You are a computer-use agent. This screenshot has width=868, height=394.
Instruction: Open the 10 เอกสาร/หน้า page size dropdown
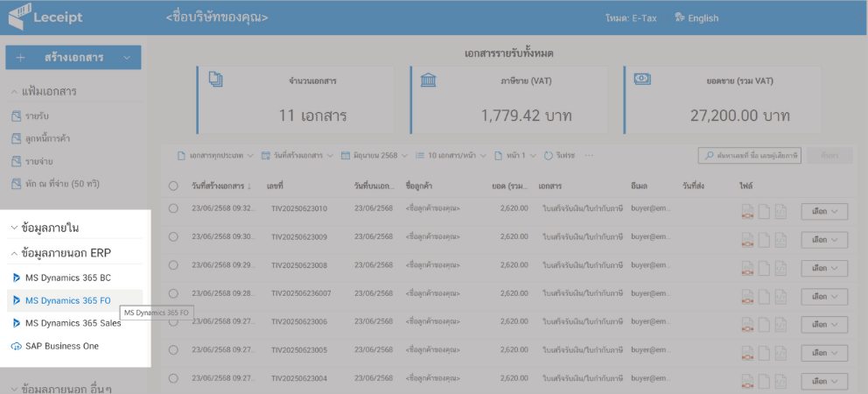[x=451, y=156]
